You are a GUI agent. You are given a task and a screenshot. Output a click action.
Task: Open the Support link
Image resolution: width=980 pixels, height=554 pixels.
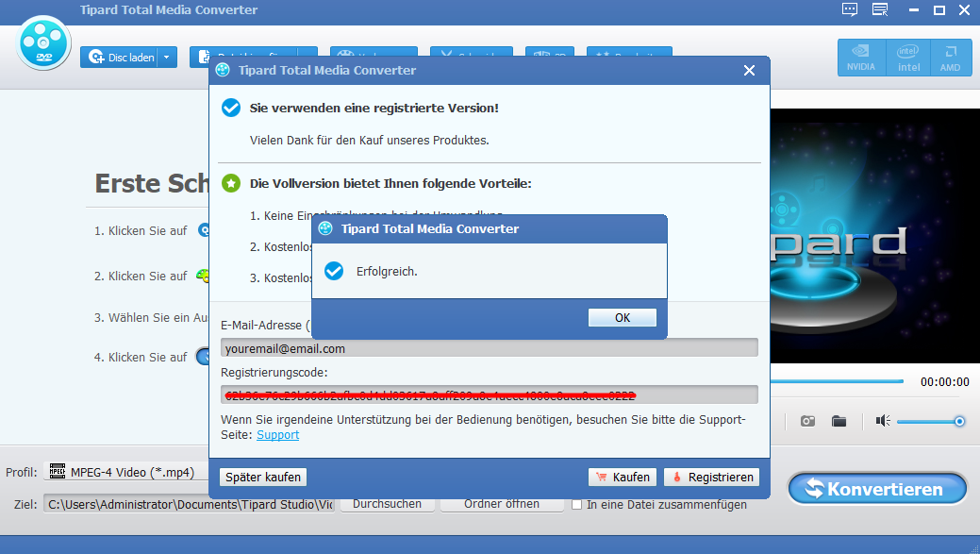click(x=277, y=434)
